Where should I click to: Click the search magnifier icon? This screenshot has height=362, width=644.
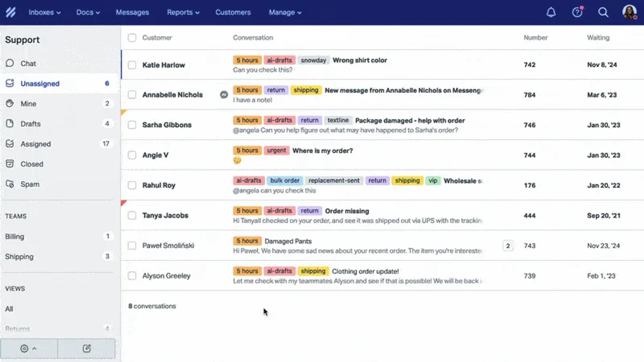603,12
